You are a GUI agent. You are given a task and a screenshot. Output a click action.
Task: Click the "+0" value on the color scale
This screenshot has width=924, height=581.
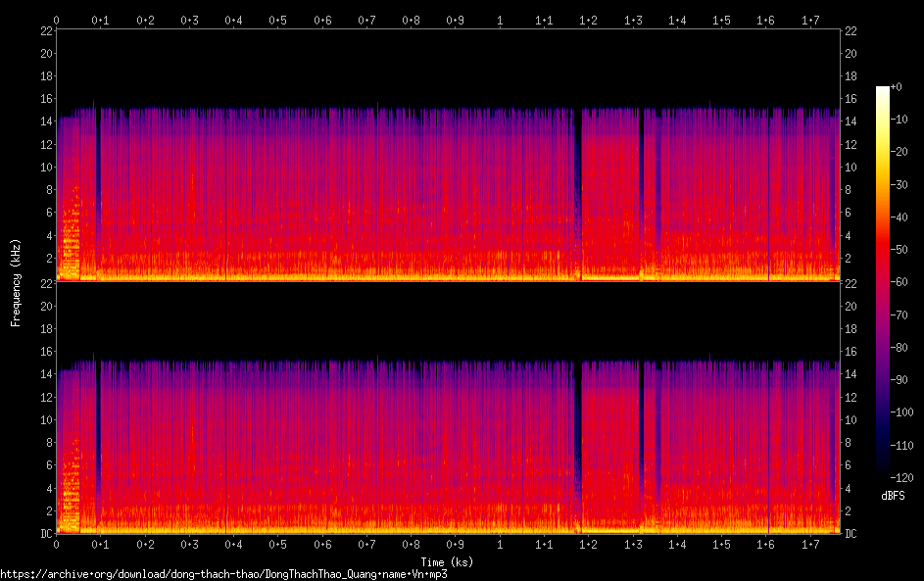(896, 86)
